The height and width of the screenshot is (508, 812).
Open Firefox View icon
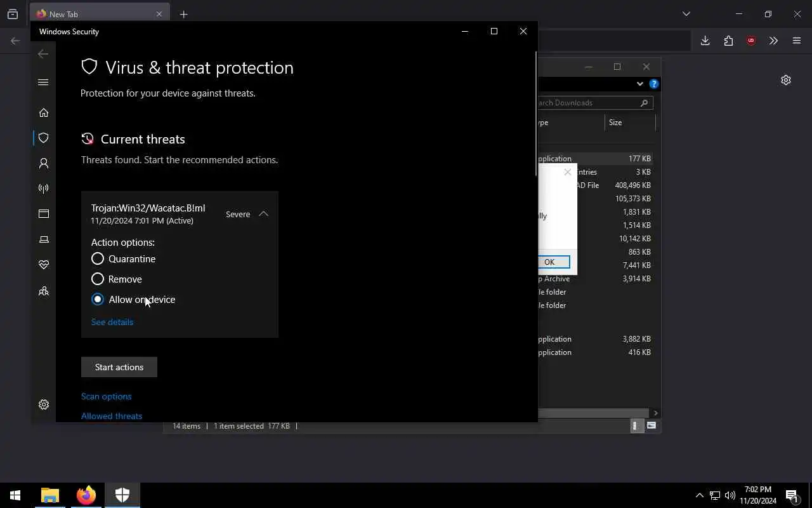(x=13, y=14)
